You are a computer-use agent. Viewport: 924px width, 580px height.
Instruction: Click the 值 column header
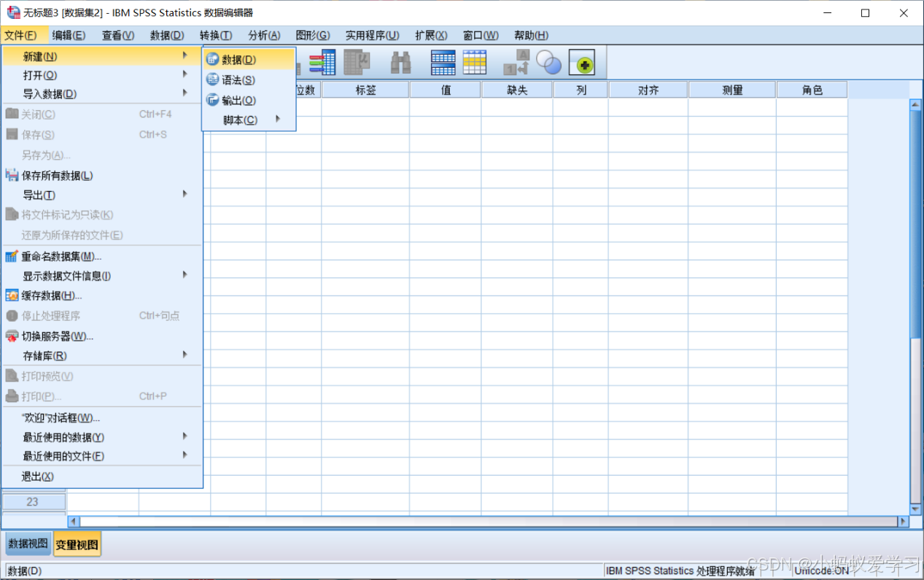446,90
